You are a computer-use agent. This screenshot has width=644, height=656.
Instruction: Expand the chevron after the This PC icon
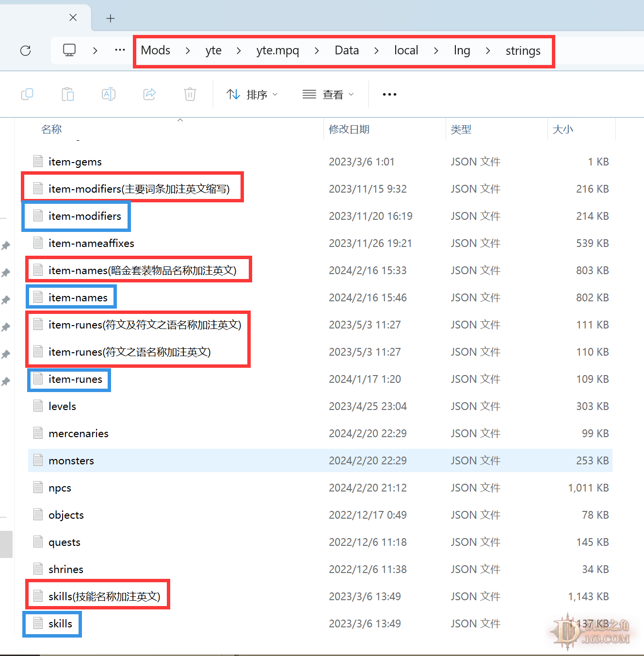pyautogui.click(x=95, y=50)
